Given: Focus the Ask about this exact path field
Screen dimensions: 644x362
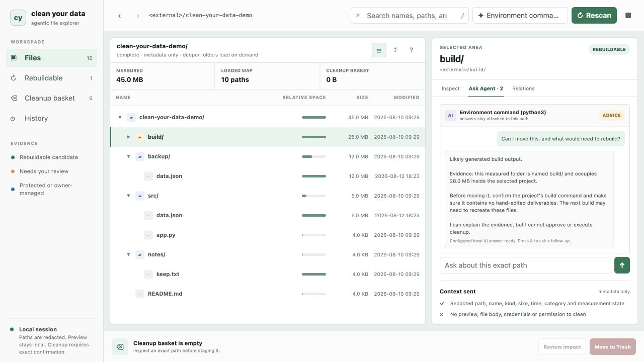Looking at the screenshot, I should click(525, 265).
